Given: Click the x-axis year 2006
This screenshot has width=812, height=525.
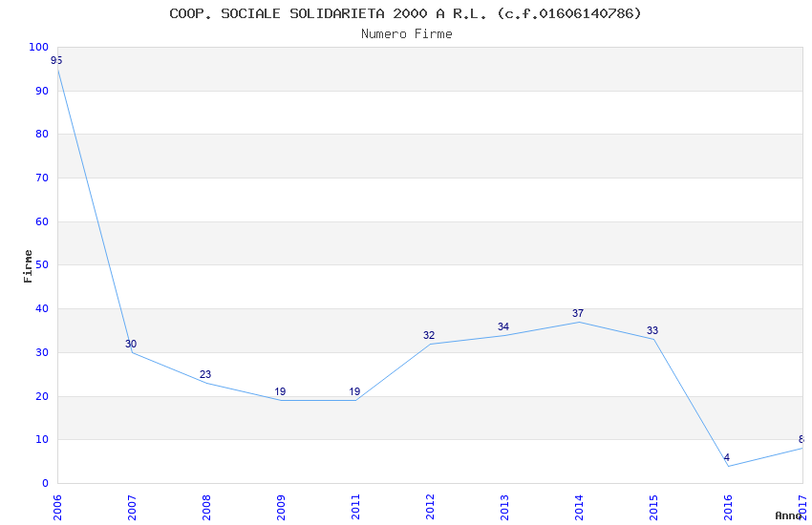Looking at the screenshot, I should point(57,508).
